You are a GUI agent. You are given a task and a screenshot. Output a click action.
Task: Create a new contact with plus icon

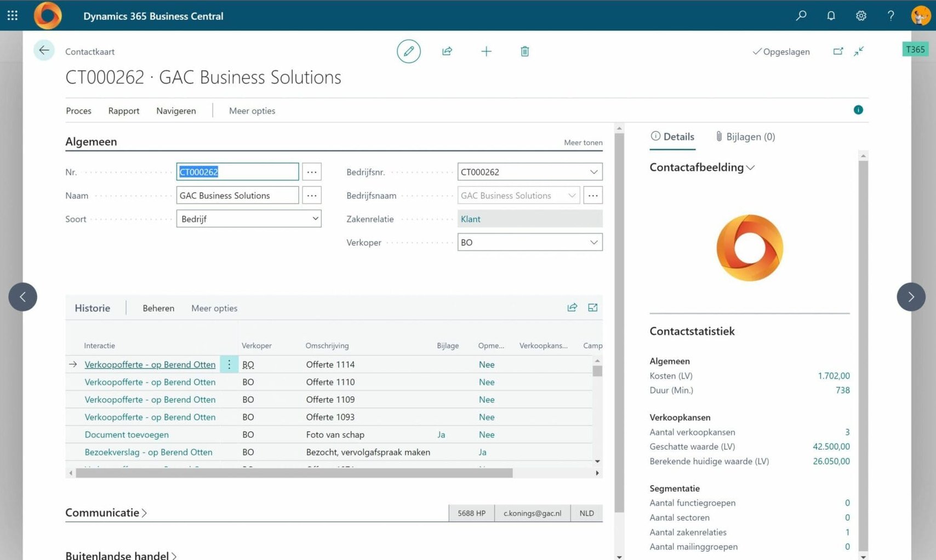[486, 51]
